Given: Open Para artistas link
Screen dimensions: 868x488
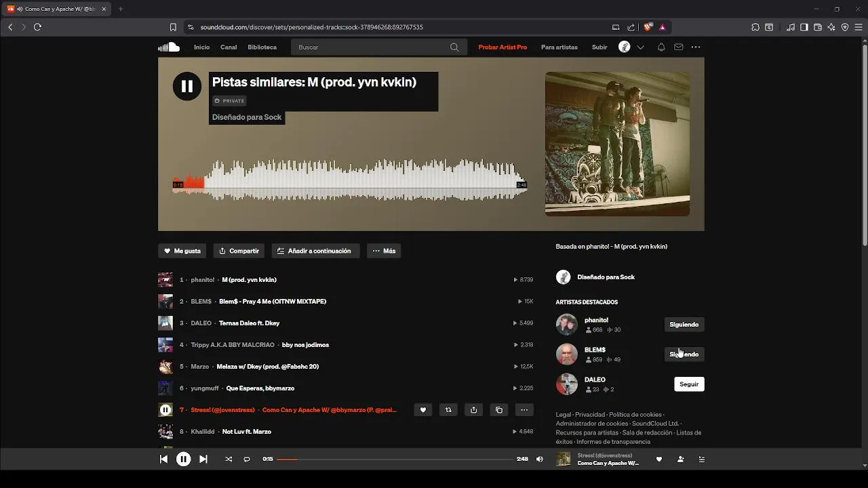Looking at the screenshot, I should point(559,47).
